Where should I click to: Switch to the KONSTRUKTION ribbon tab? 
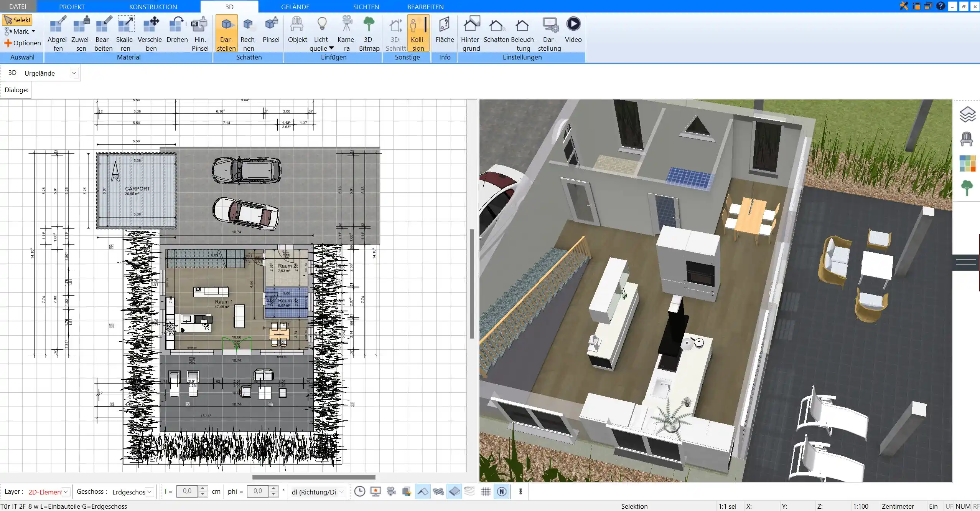click(x=153, y=7)
